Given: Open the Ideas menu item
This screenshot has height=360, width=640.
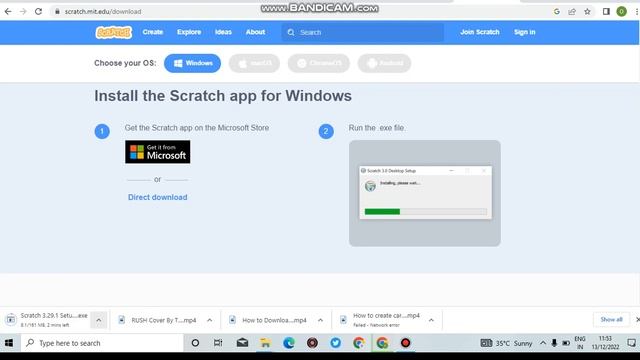Looking at the screenshot, I should (x=223, y=32).
